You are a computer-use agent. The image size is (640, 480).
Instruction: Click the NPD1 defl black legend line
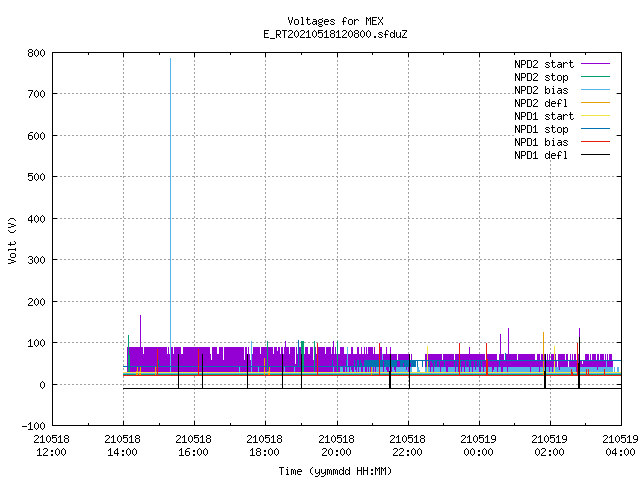(596, 155)
